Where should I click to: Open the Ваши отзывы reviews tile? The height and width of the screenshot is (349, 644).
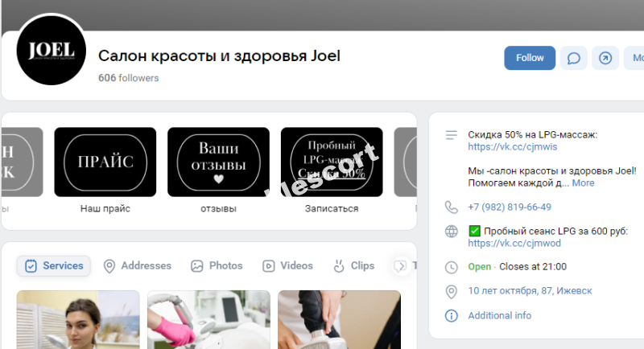(218, 162)
